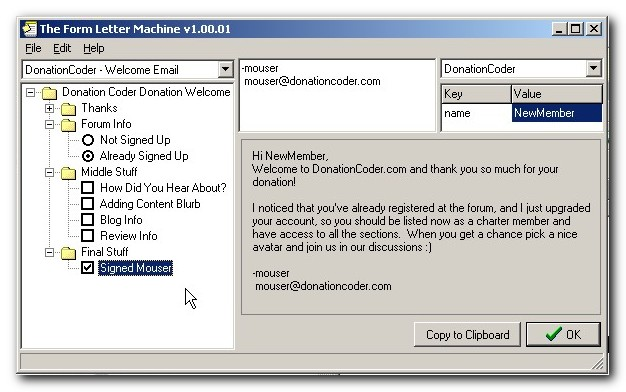Screen dimensions: 626x392
Task: Click the OK button
Action: 563,335
